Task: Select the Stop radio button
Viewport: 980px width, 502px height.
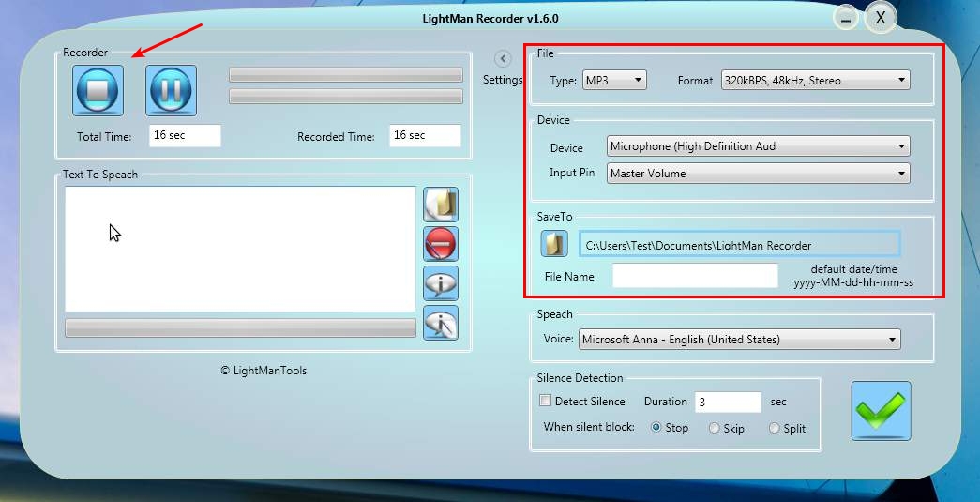Action: [x=656, y=428]
